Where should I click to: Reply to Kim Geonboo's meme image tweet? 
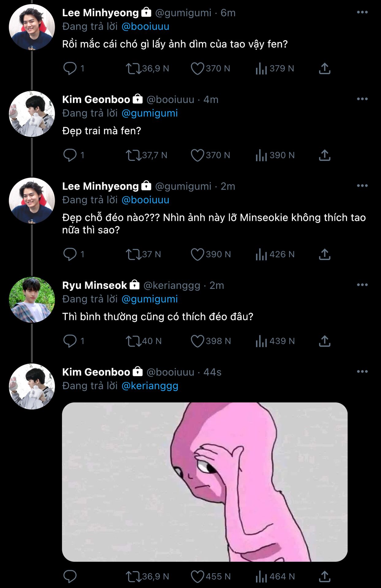(x=70, y=577)
